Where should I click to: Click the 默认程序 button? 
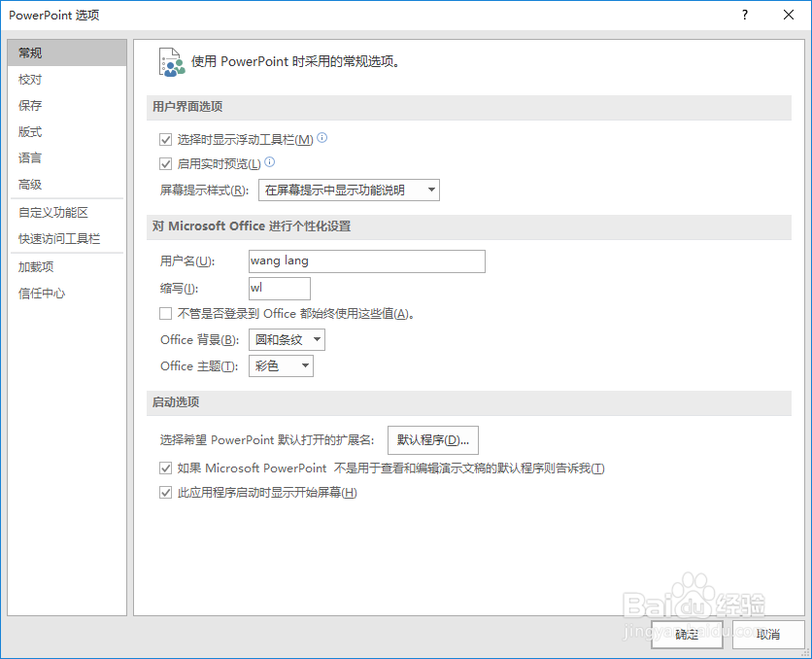pyautogui.click(x=432, y=439)
